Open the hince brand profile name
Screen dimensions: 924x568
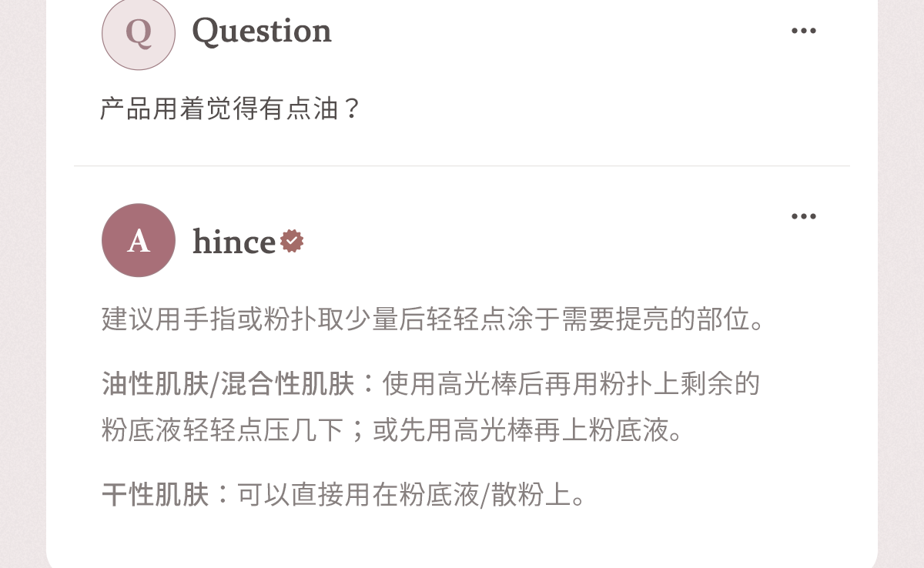[x=234, y=242]
